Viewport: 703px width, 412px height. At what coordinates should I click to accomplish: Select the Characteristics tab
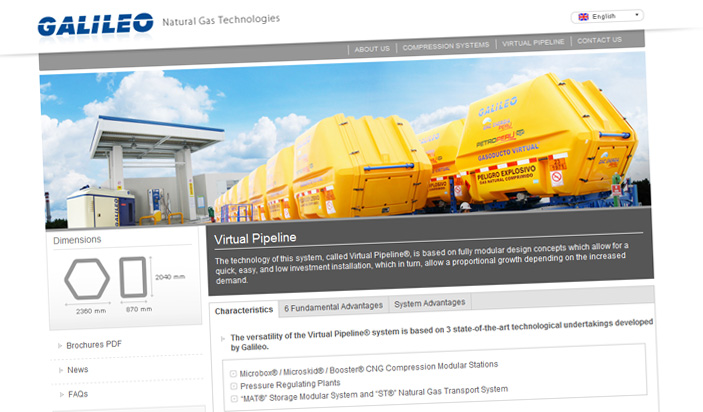(x=243, y=310)
